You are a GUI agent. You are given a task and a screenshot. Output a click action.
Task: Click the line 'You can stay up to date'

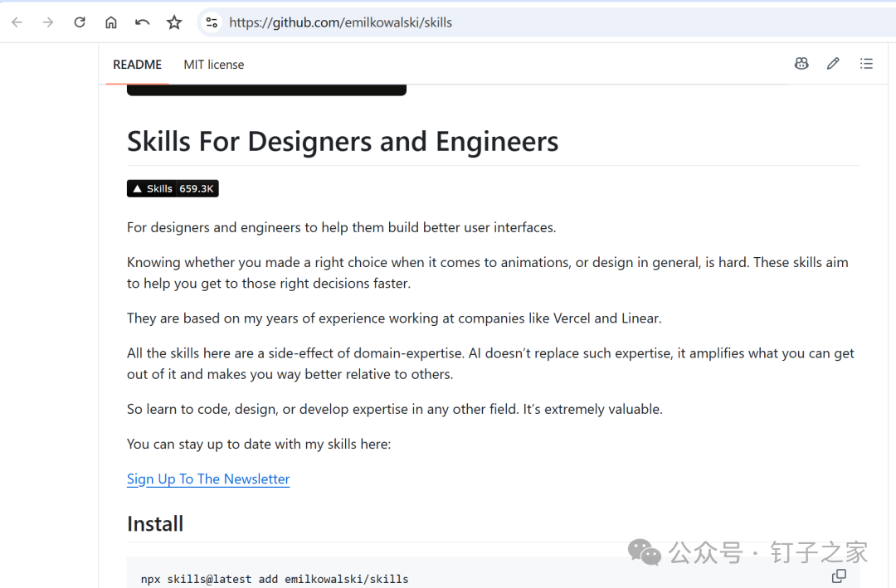(259, 444)
